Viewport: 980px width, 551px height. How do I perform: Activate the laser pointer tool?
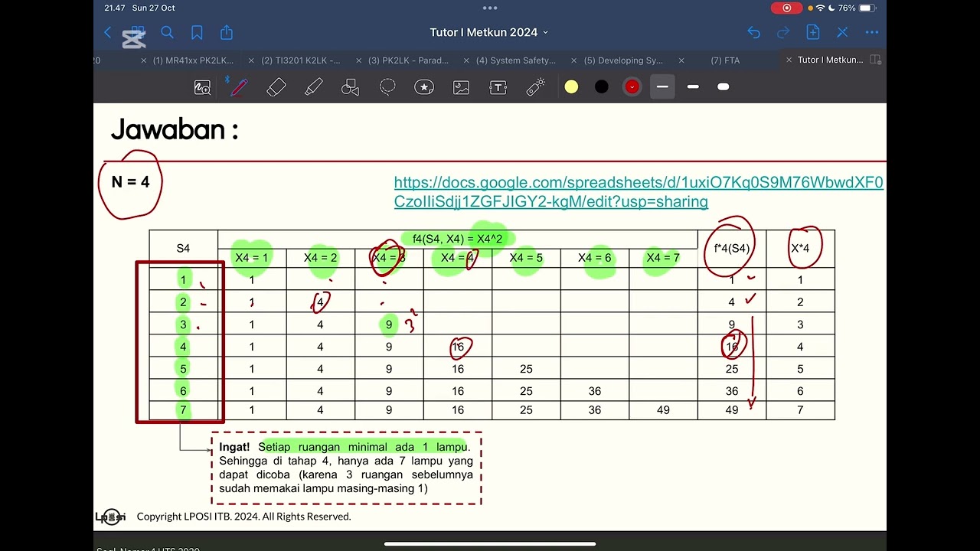[535, 87]
